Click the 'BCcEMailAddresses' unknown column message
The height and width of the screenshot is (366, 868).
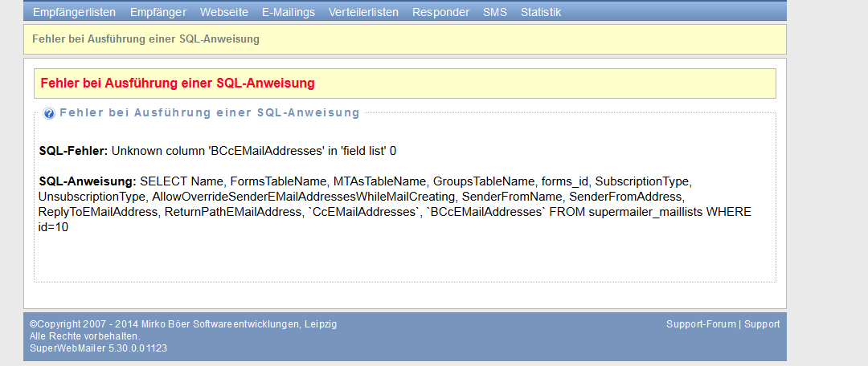[254, 151]
